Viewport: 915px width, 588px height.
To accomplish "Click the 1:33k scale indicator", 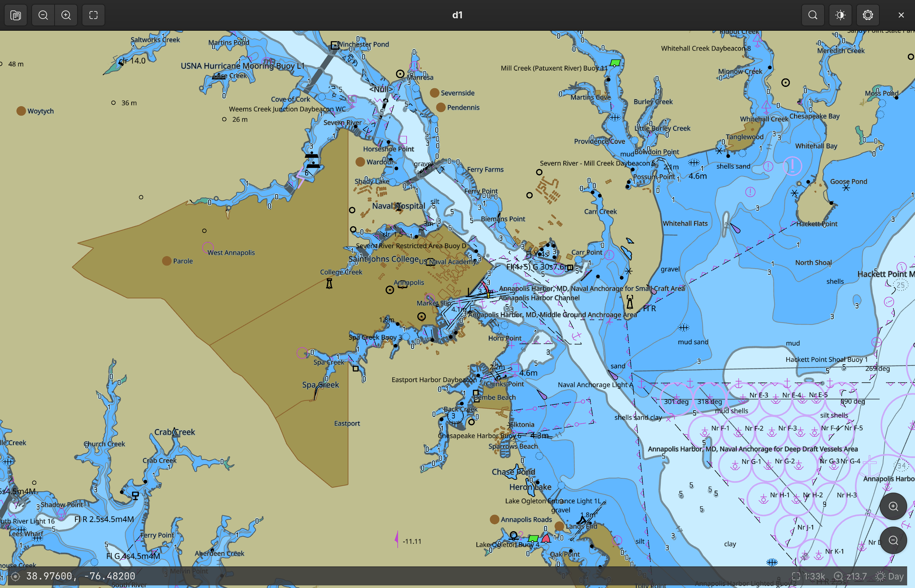I will tap(808, 576).
